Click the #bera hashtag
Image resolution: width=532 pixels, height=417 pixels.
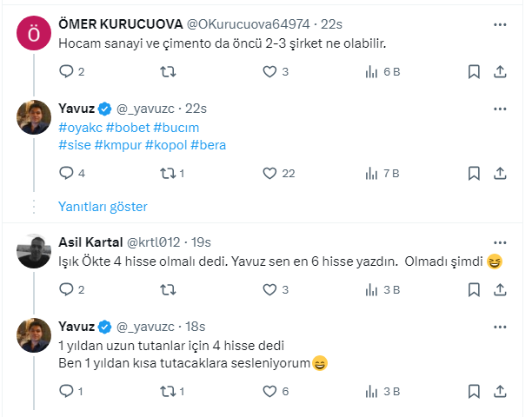[208, 145]
